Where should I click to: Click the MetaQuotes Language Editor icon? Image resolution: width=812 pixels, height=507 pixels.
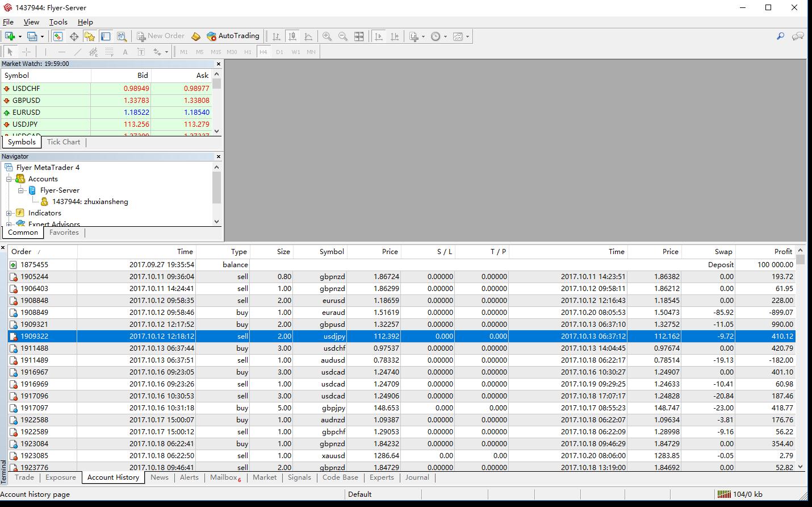click(195, 36)
